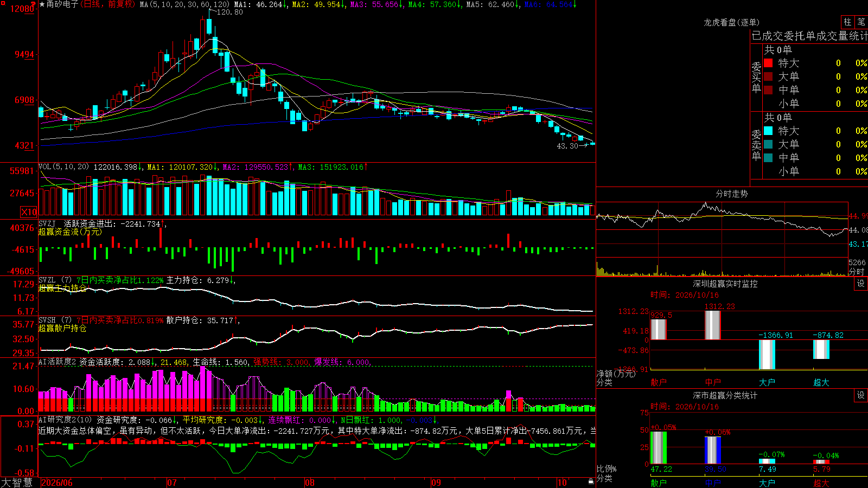Click the VOL(5,10,20) indicator label
Image resolution: width=868 pixels, height=488 pixels.
click(63, 167)
